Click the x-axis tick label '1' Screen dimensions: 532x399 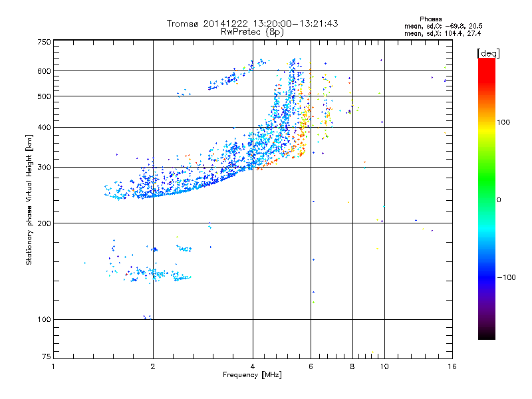point(53,366)
